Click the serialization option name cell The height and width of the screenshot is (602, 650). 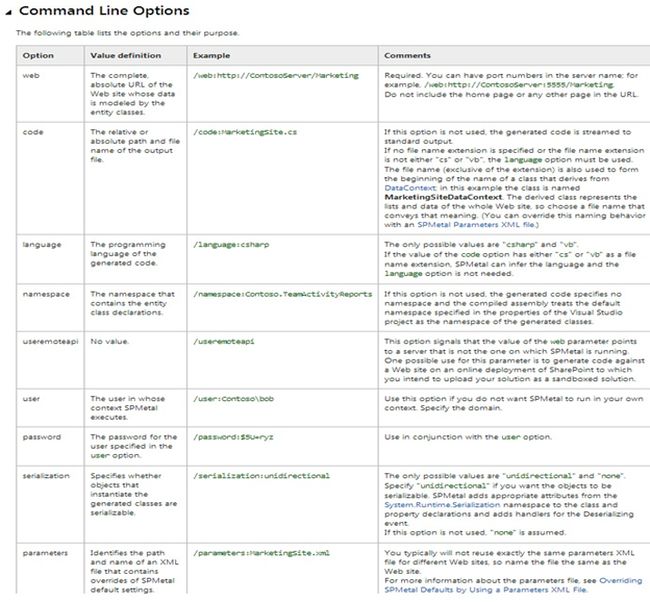[x=47, y=474]
